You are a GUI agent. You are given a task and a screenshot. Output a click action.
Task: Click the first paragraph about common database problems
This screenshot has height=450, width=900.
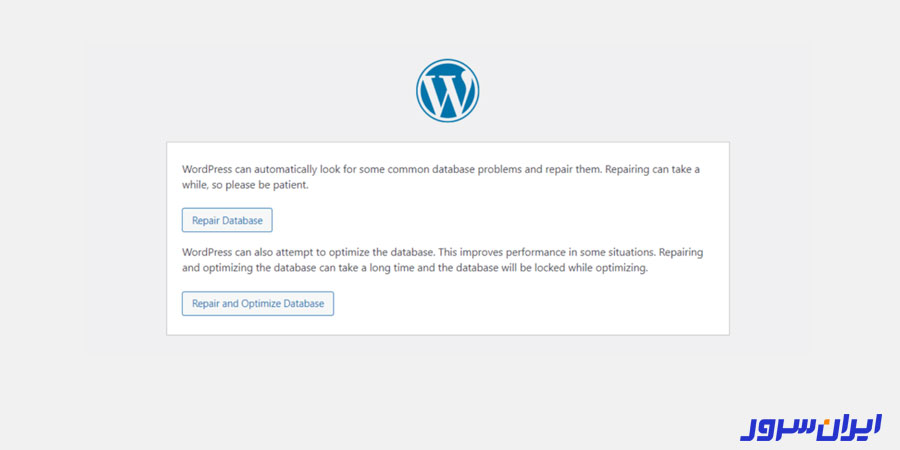[441, 177]
